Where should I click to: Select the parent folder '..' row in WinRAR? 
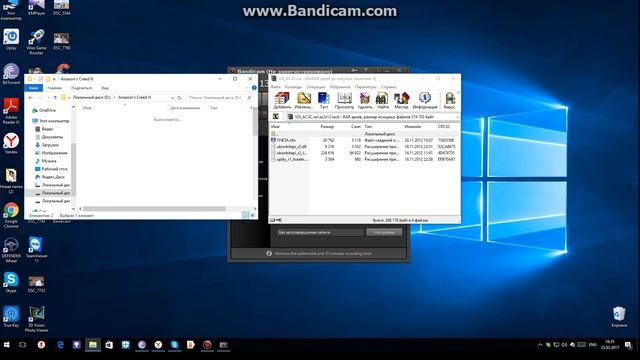363,134
